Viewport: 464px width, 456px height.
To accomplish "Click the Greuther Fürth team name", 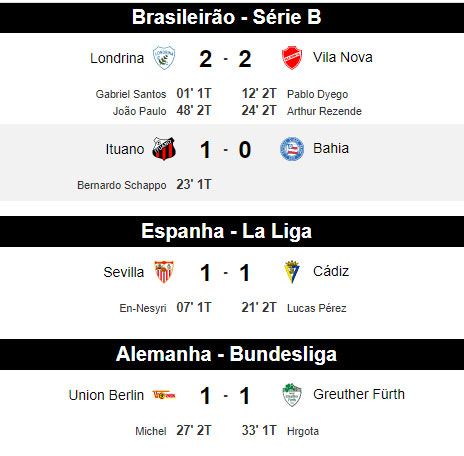I will tap(359, 394).
